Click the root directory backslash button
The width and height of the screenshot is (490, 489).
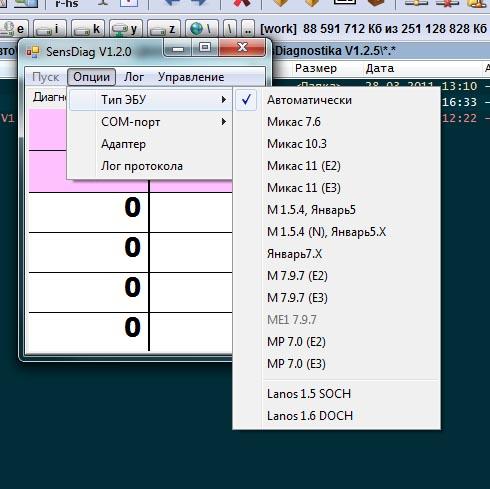230,29
